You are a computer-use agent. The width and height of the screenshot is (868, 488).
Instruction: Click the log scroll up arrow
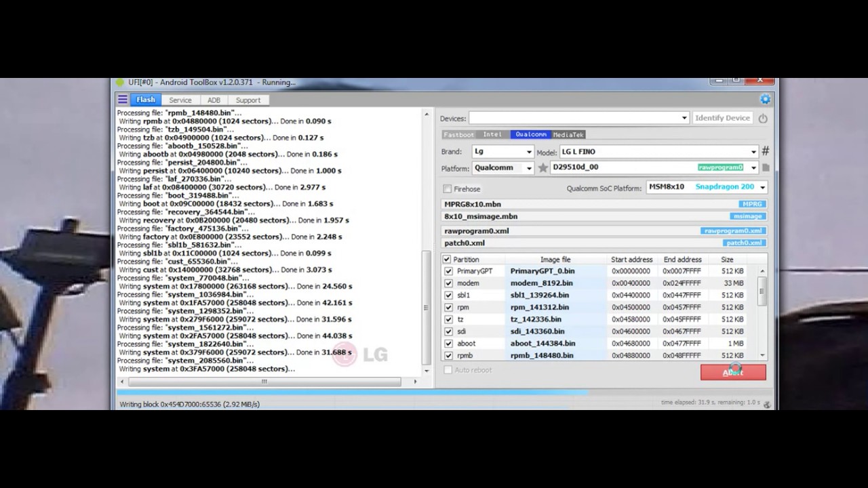(x=427, y=114)
